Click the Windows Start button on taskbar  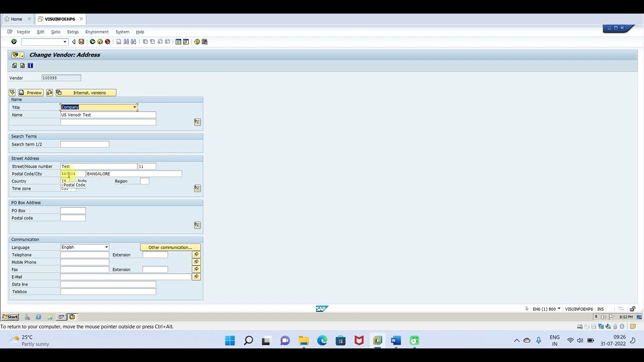click(x=230, y=341)
